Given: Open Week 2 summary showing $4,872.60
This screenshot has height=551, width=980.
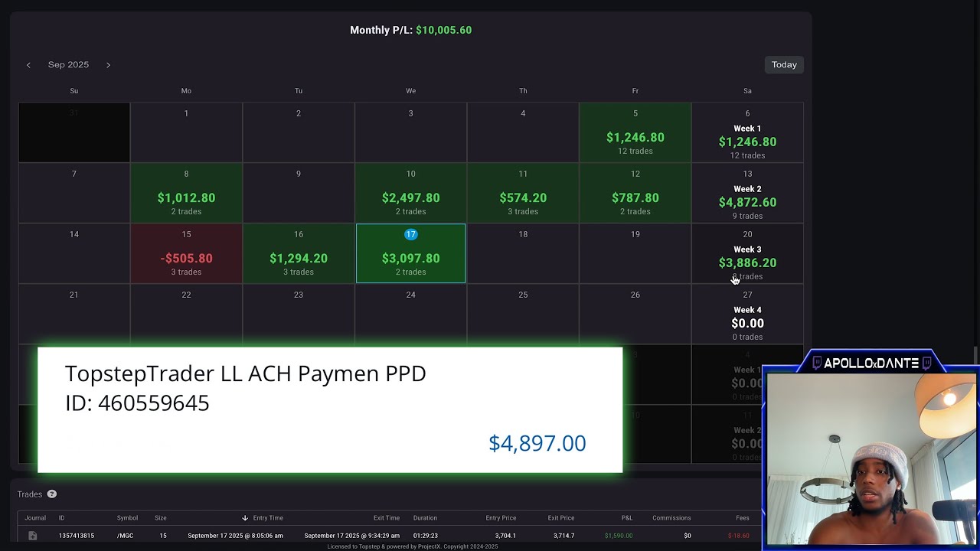Looking at the screenshot, I should [x=747, y=193].
